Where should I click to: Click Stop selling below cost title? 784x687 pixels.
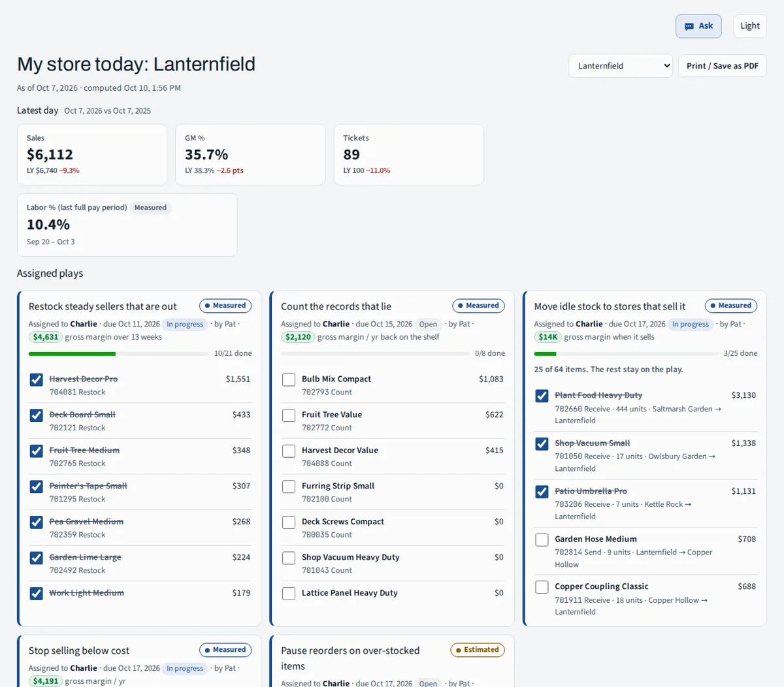pos(79,650)
